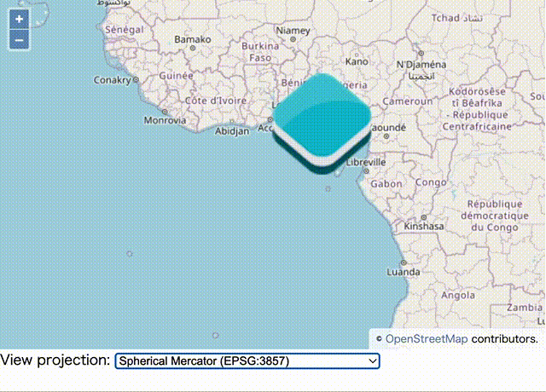Click the Luanda city label
Viewport: 546px width, 392px height.
pos(404,272)
